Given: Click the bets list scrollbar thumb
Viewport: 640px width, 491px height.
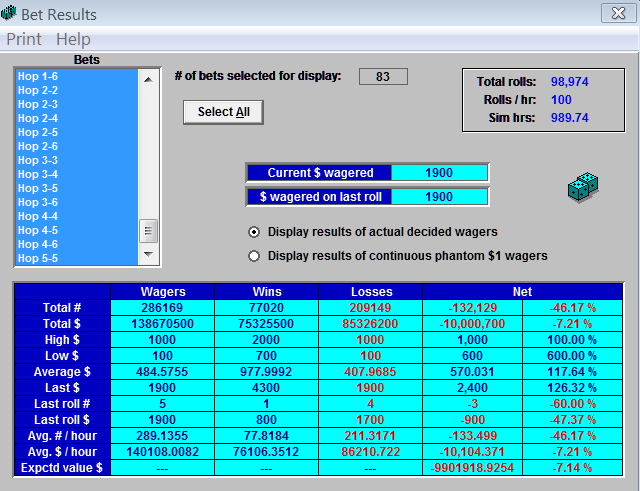Looking at the screenshot, I should point(148,231).
